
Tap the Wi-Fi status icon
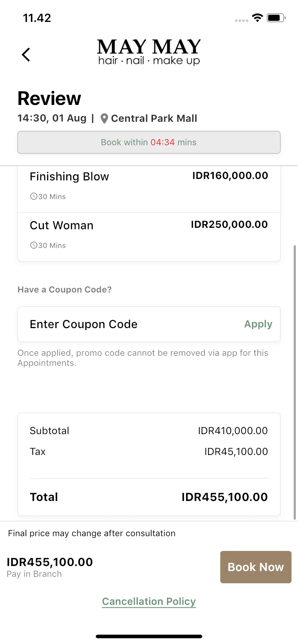click(257, 18)
